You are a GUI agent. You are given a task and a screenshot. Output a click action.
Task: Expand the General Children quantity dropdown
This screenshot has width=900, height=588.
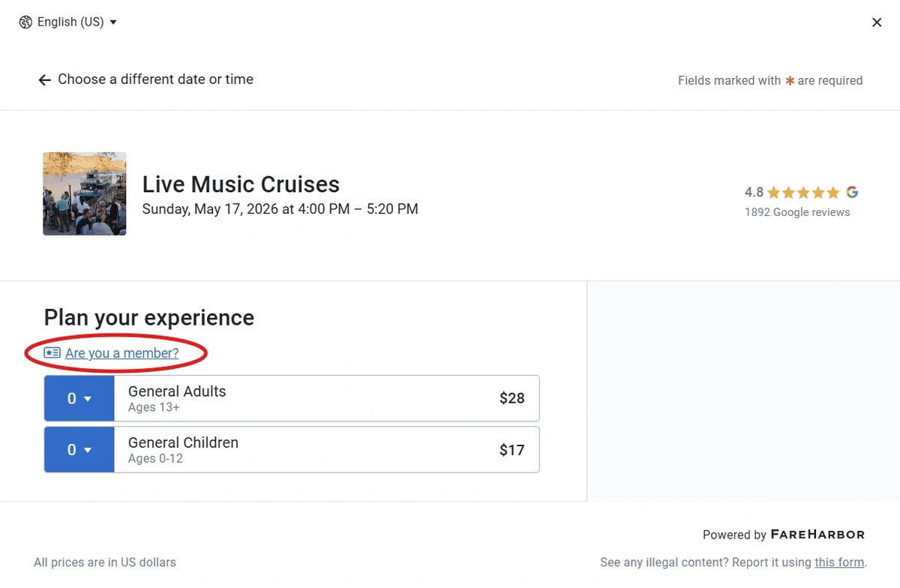click(x=79, y=450)
